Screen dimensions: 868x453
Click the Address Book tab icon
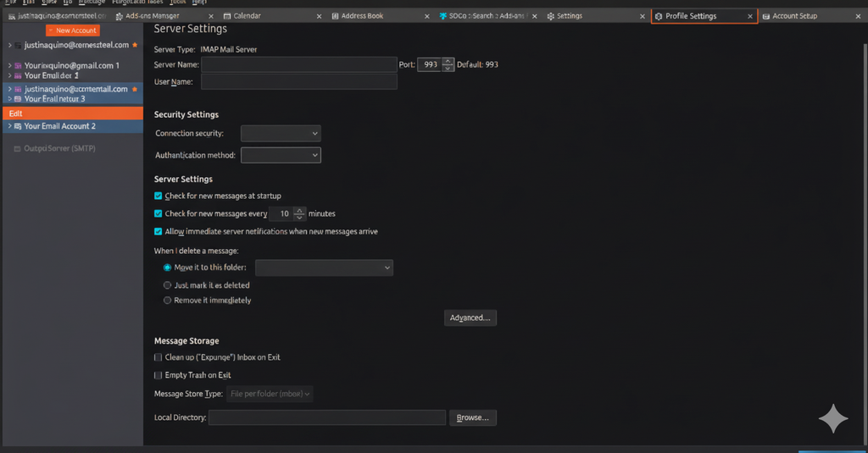pos(335,16)
